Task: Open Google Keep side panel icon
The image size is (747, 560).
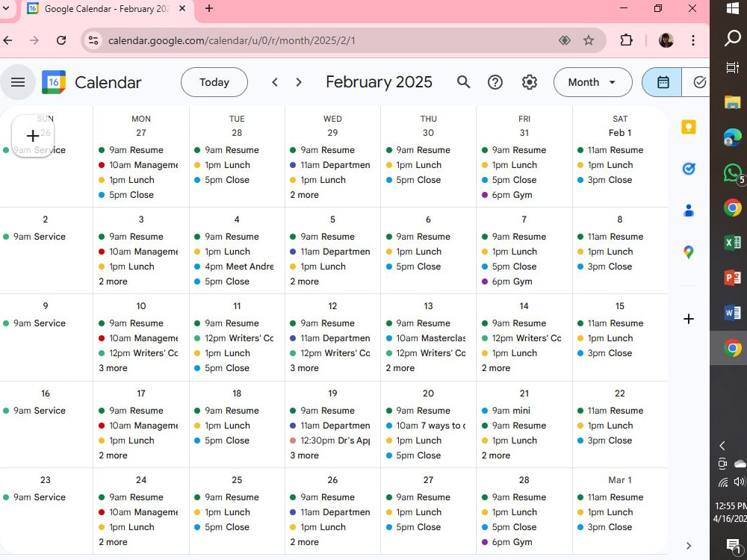Action: (x=689, y=127)
